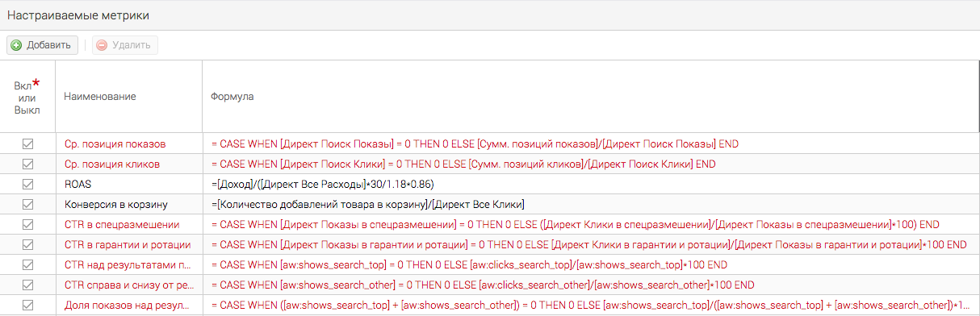The width and height of the screenshot is (980, 316).
Task: Toggle CTR в гарантии и ротации checkbox
Action: (x=27, y=244)
